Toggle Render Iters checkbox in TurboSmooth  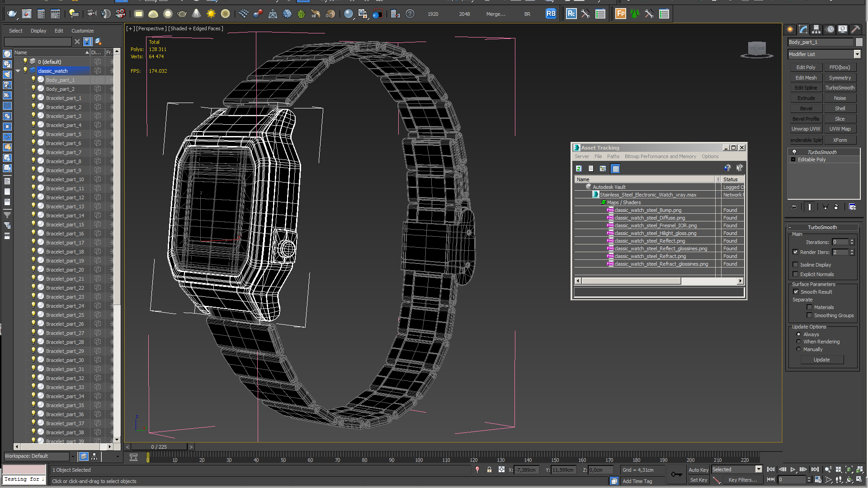(795, 252)
